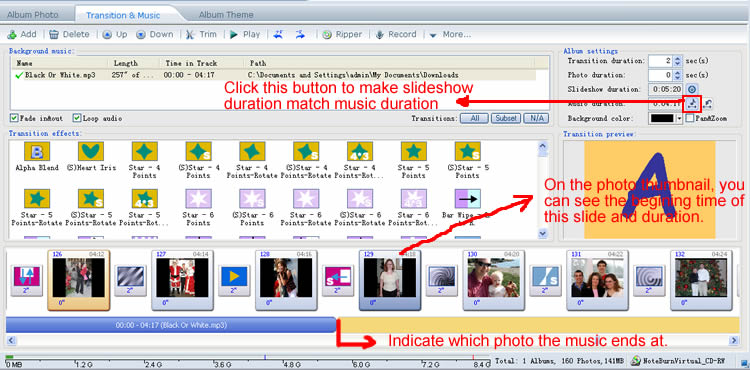Click transition icon between photos 131 and 132

(649, 280)
